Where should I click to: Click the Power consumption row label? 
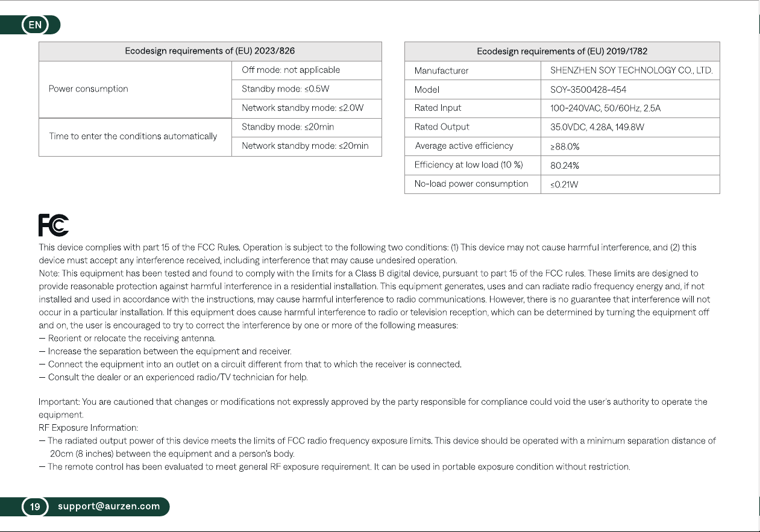(x=89, y=89)
